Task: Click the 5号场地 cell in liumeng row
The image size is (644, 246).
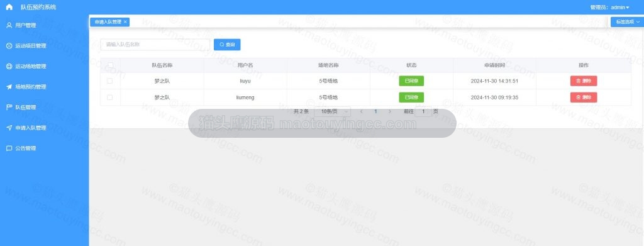Action: coord(328,98)
